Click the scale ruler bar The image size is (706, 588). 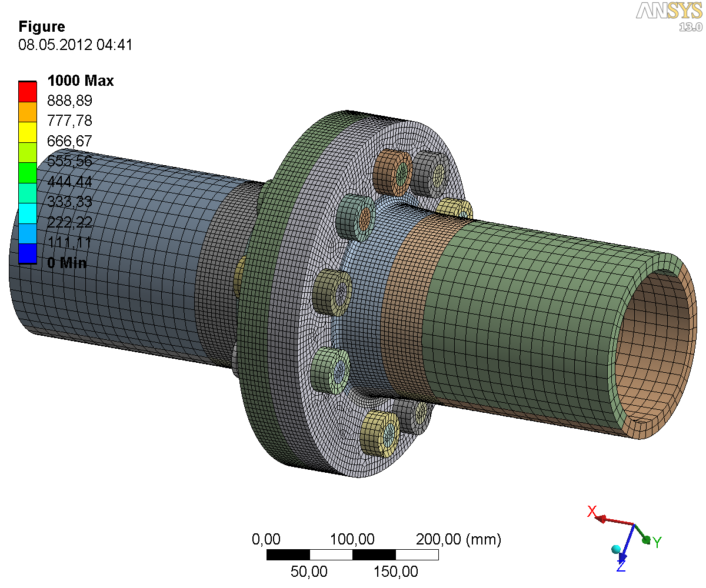[x=352, y=555]
